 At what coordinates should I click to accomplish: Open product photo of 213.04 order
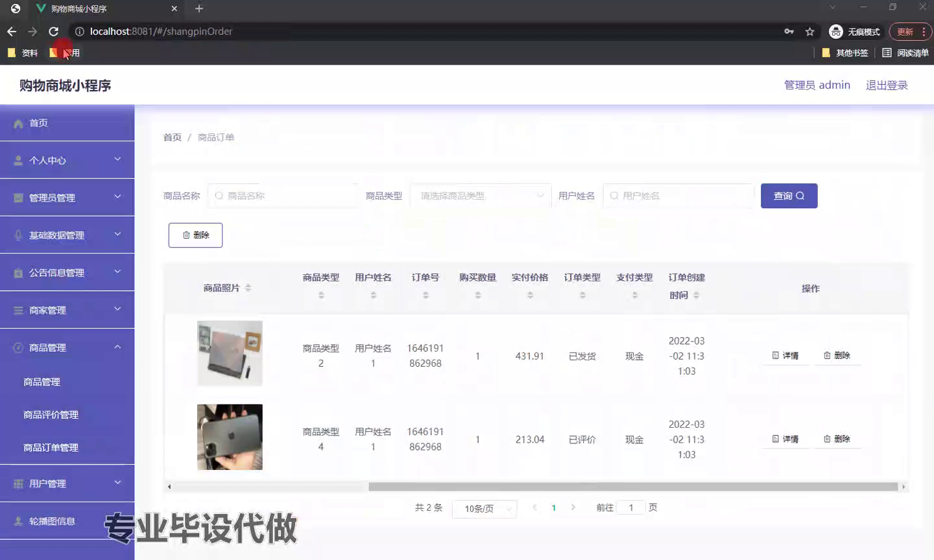230,437
